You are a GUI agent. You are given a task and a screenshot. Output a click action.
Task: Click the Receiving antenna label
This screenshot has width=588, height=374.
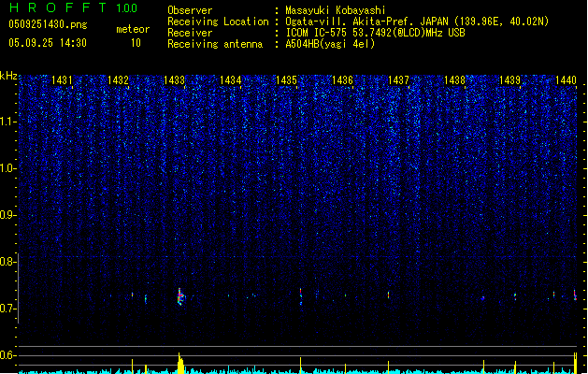[x=215, y=44]
